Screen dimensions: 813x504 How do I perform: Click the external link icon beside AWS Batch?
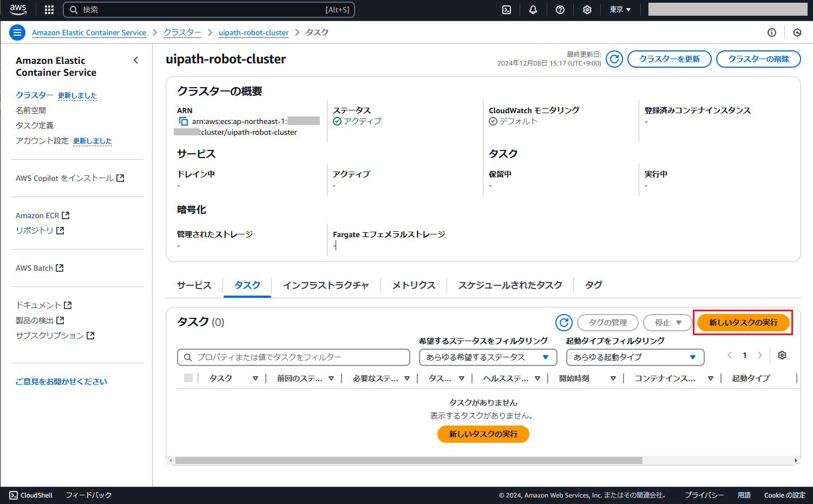coord(60,267)
